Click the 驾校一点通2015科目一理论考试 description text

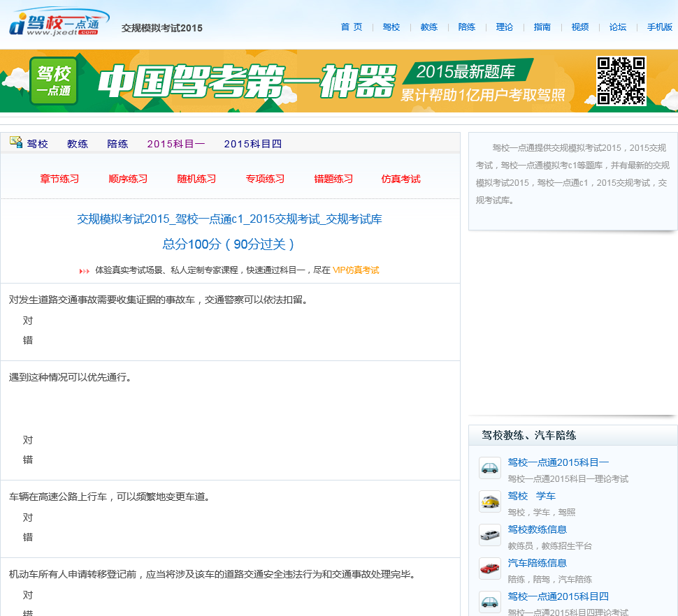pos(568,478)
